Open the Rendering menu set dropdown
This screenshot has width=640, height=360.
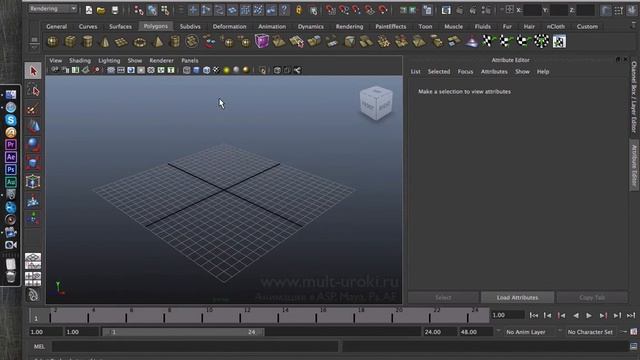click(x=53, y=9)
